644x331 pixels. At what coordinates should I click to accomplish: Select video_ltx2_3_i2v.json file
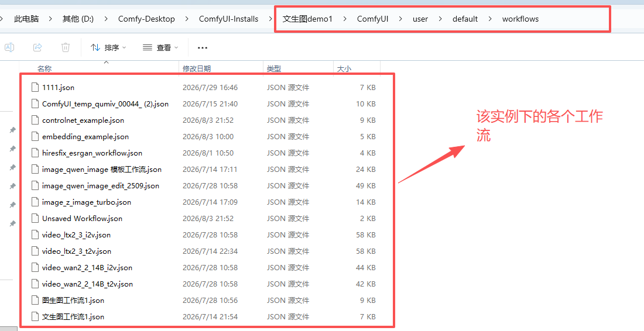click(x=76, y=235)
